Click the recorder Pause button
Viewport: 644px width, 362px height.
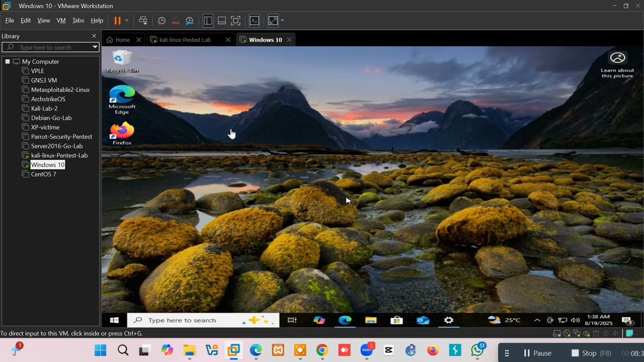[x=537, y=353]
